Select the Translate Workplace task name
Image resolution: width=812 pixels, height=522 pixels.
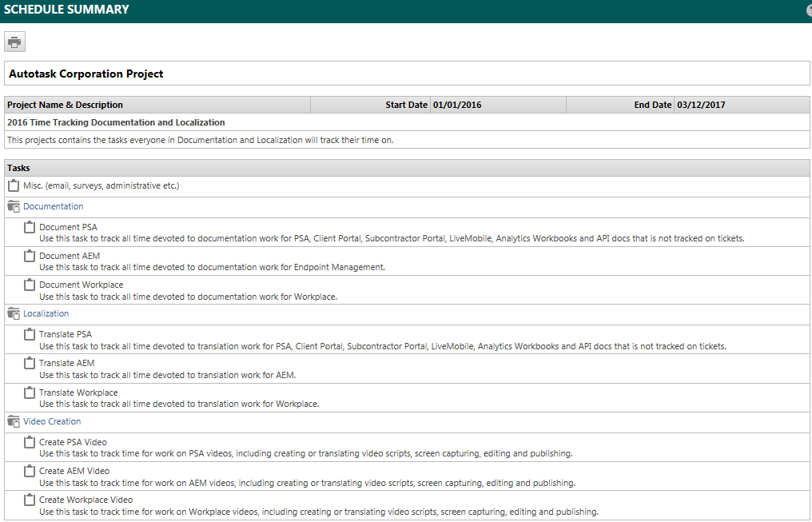pyautogui.click(x=78, y=392)
